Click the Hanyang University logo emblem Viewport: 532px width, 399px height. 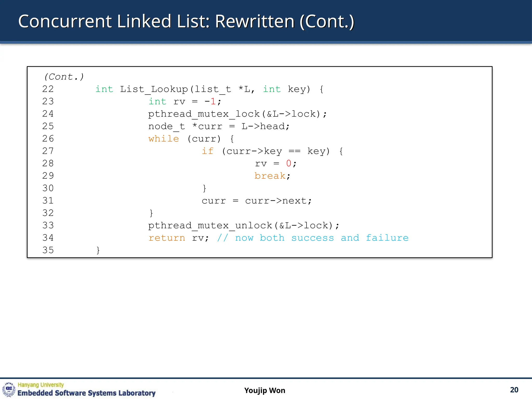click(9, 389)
